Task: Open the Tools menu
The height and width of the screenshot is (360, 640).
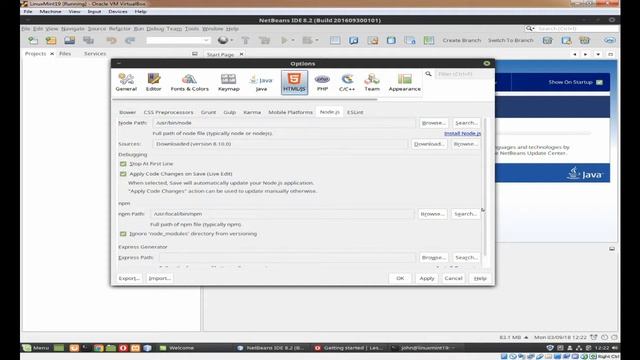Action: click(x=191, y=29)
